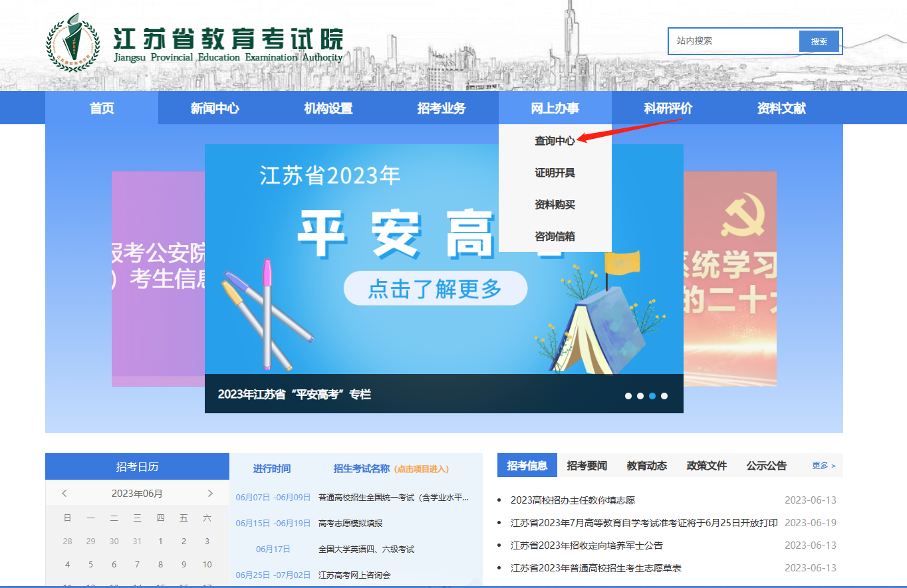Image resolution: width=907 pixels, height=588 pixels.
Task: Open the red party emblem banner slide
Action: [x=730, y=279]
